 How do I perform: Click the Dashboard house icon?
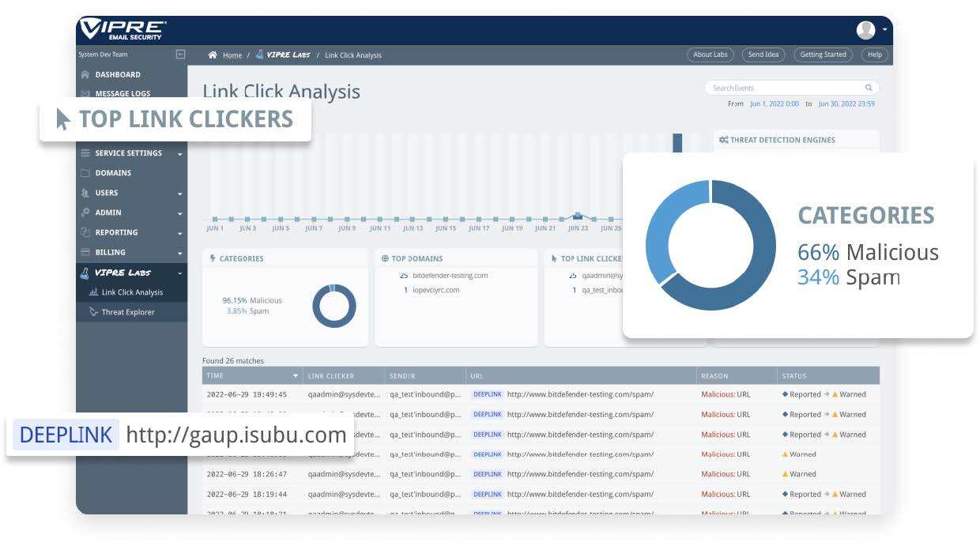coord(85,75)
